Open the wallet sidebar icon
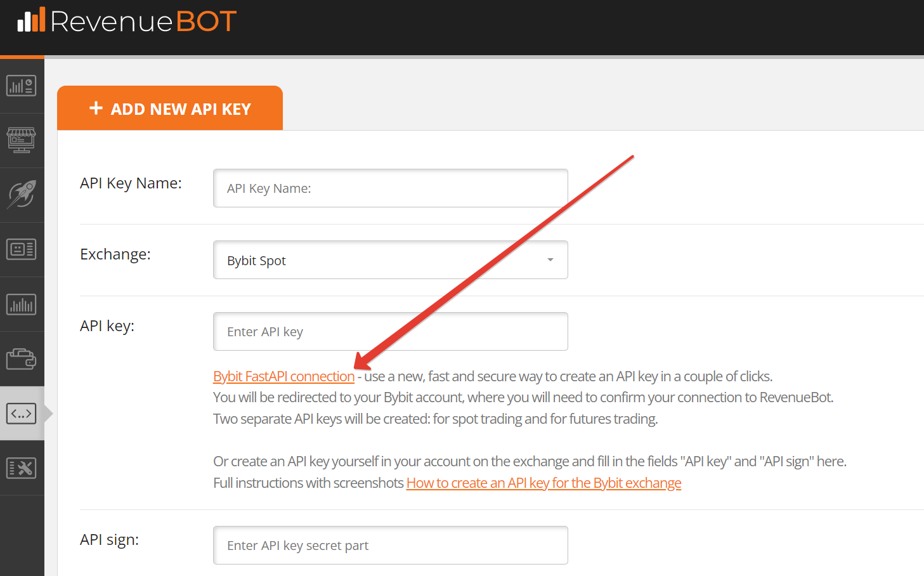This screenshot has height=576, width=924. pos(22,358)
